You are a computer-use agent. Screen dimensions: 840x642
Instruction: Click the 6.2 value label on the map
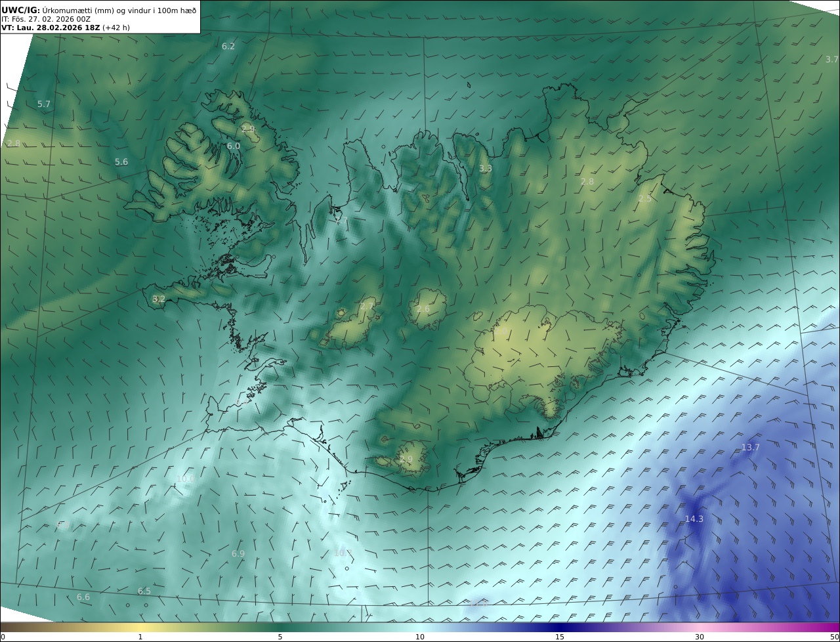point(228,46)
